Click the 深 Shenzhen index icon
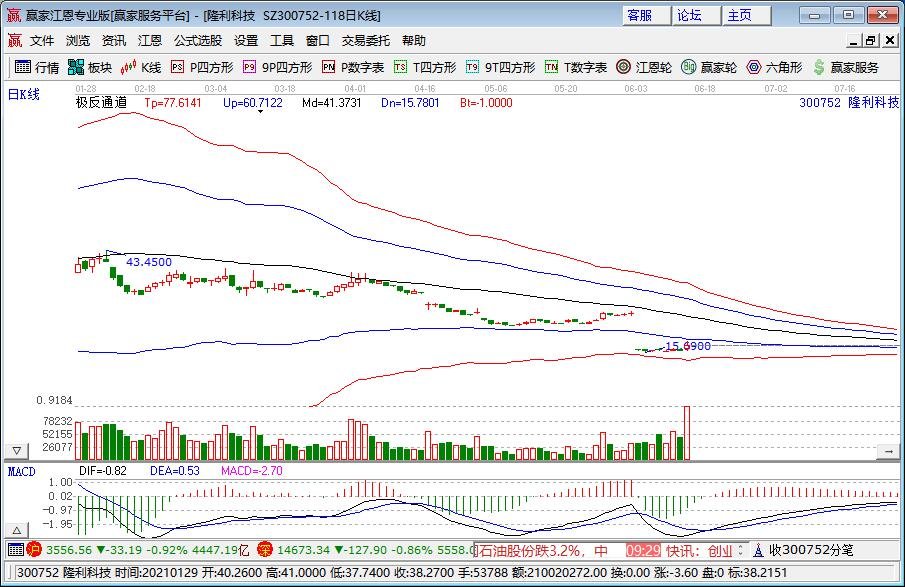905x587 pixels. point(265,549)
